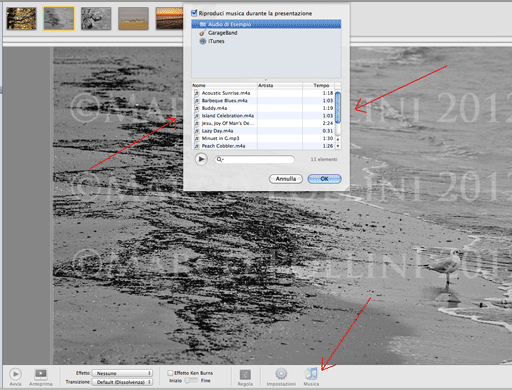Open the Musica music icon
512x390 pixels.
tap(311, 374)
